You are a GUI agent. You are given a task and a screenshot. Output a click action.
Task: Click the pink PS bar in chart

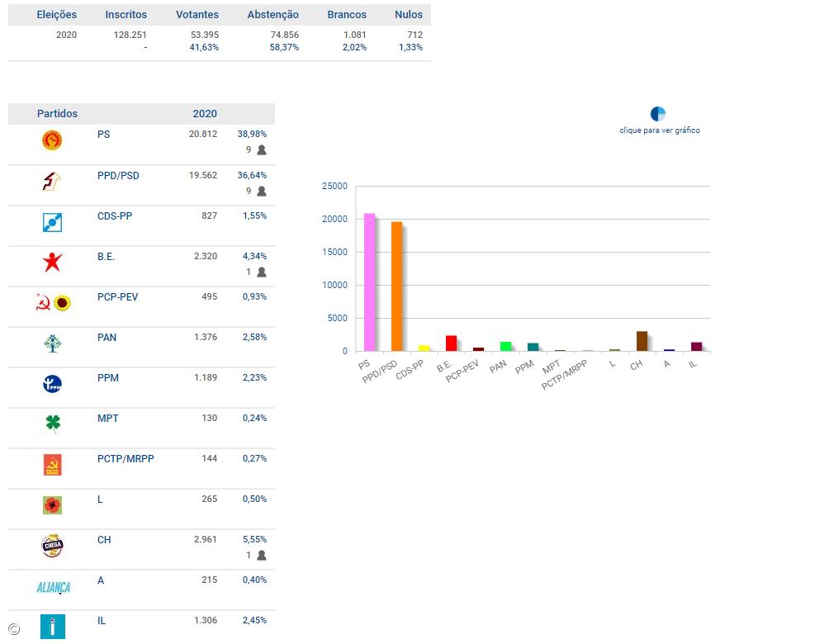369,282
